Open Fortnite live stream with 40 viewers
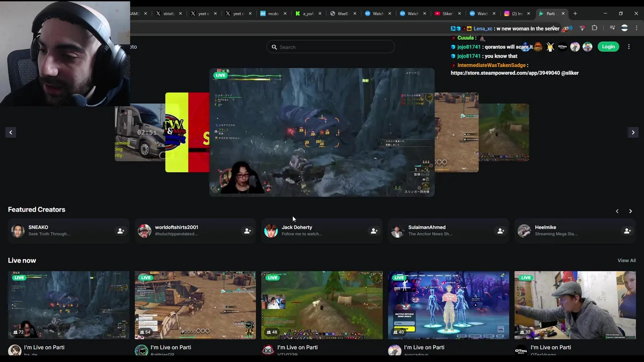Image resolution: width=644 pixels, height=362 pixels. click(449, 305)
